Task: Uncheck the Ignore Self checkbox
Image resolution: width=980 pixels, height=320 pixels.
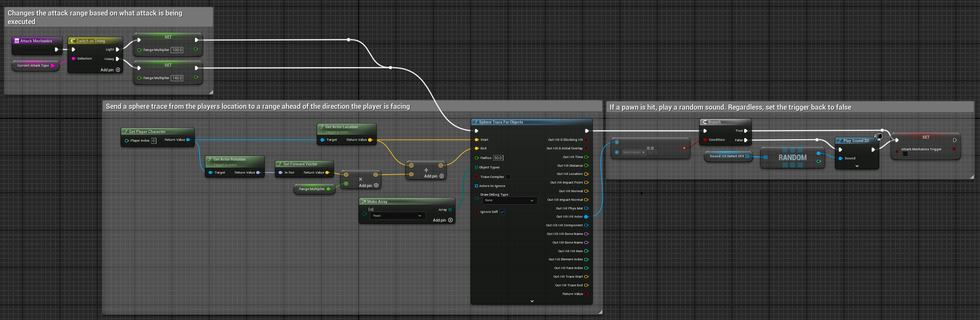Action: point(502,212)
